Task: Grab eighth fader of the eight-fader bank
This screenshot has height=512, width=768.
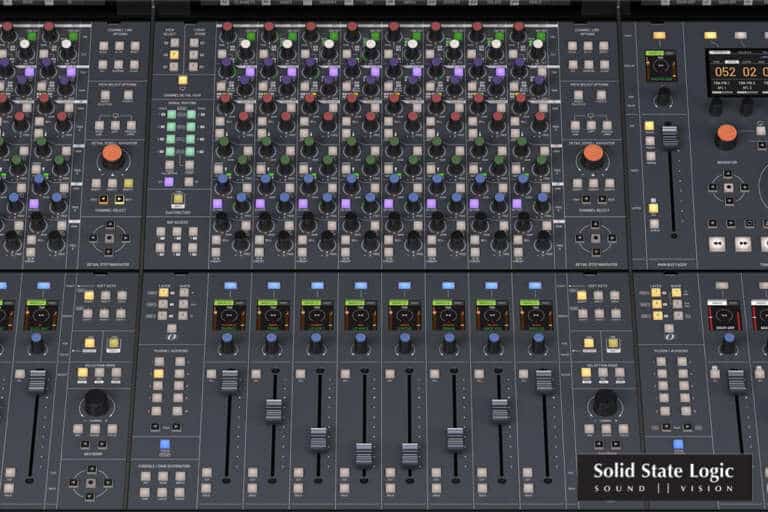Action: point(544,380)
